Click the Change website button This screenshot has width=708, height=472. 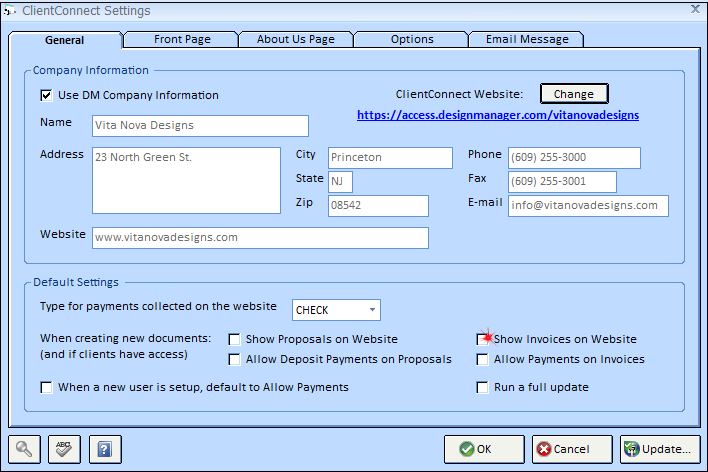pos(574,94)
